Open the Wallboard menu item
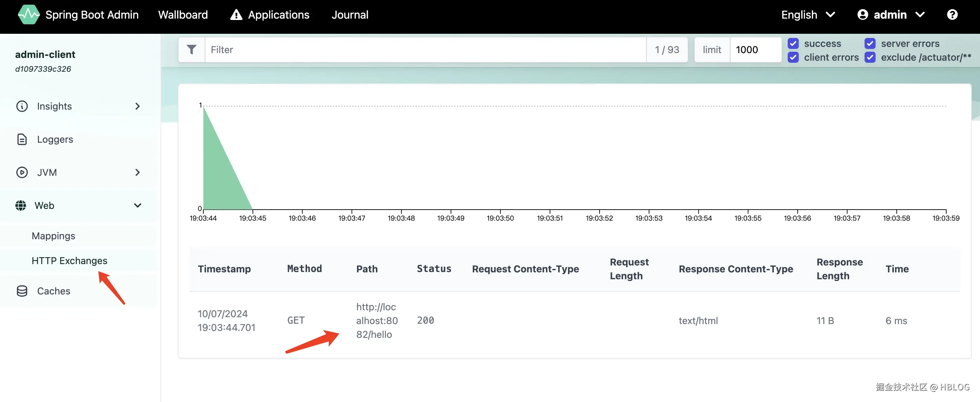 click(183, 14)
